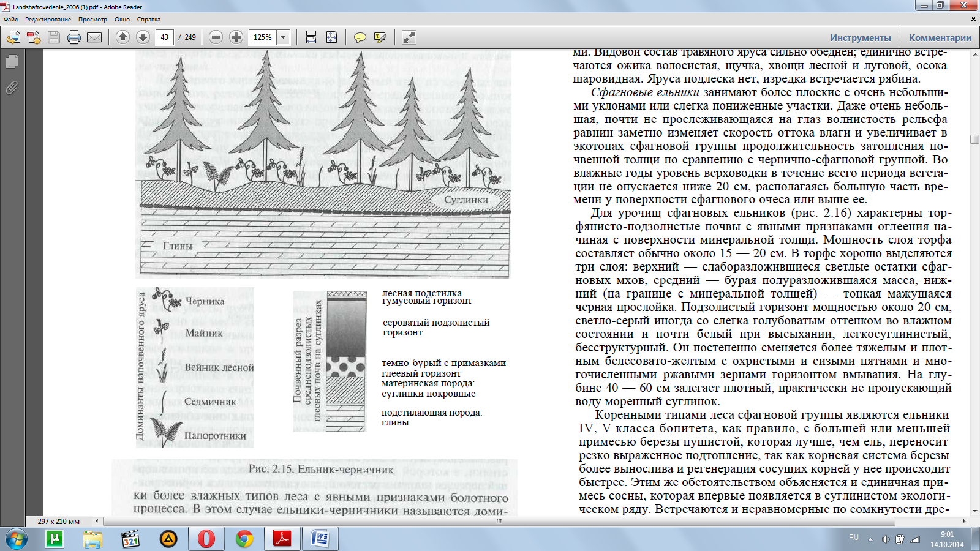Click the horizontal scrollbar left arrow
980x551 pixels.
point(97,522)
